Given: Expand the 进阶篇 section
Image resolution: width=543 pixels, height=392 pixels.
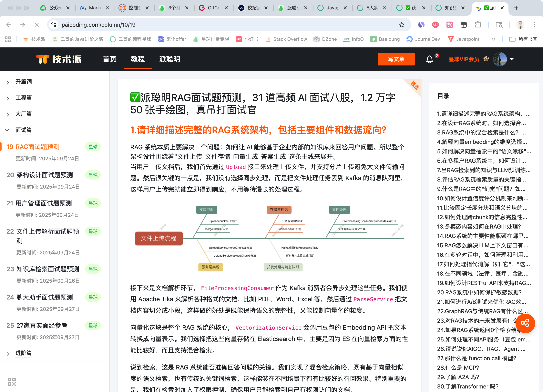Looking at the screenshot, I should click(23, 353).
